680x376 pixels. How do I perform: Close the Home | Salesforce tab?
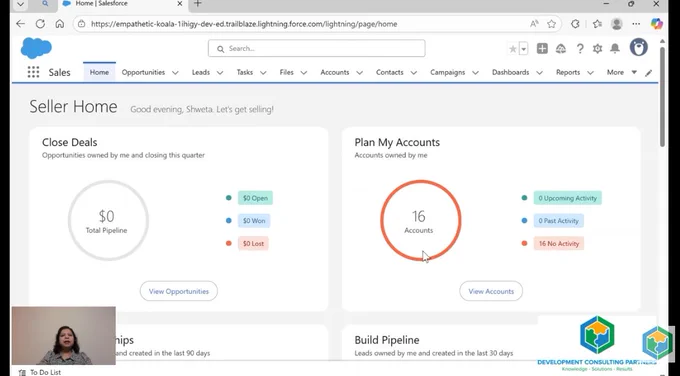pyautogui.click(x=180, y=4)
